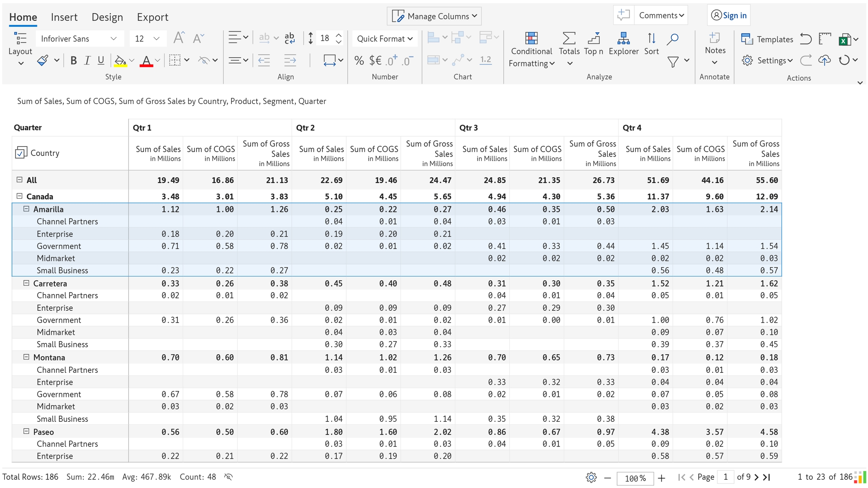Open the Manage Columns button
The height and width of the screenshot is (488, 868).
[434, 16]
